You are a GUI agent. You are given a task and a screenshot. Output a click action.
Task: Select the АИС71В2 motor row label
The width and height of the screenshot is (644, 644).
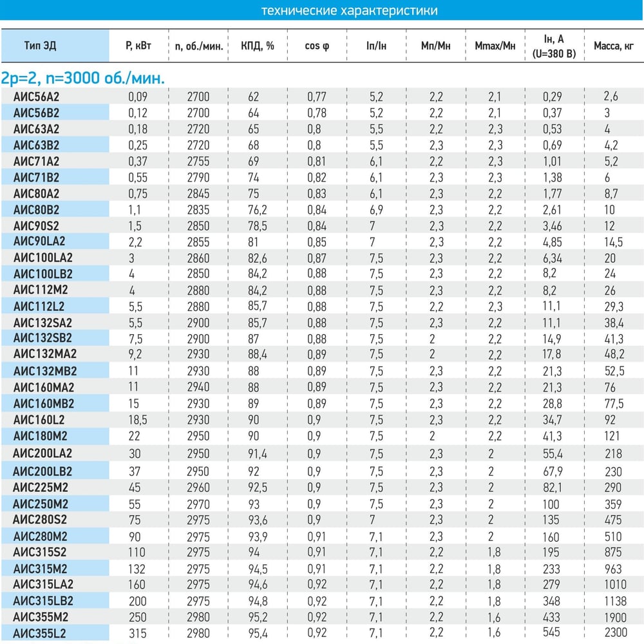click(x=36, y=178)
